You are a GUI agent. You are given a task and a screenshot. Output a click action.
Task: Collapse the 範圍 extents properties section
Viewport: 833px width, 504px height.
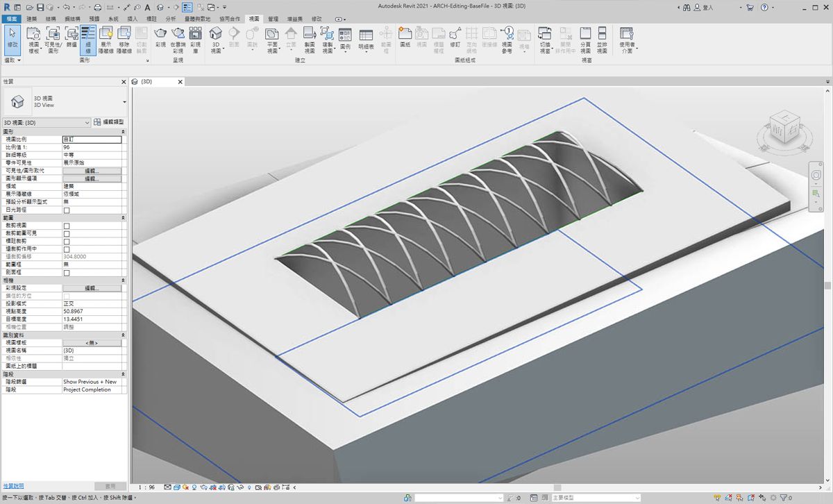click(x=124, y=218)
